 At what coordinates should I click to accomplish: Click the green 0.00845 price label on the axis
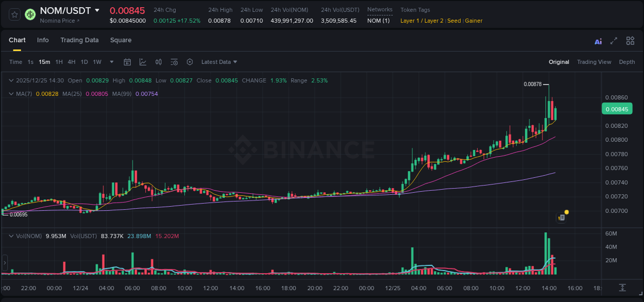point(617,109)
